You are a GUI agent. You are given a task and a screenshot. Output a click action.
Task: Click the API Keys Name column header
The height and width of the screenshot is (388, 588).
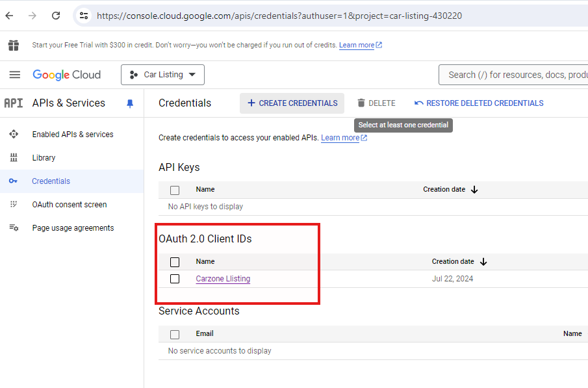pos(205,190)
